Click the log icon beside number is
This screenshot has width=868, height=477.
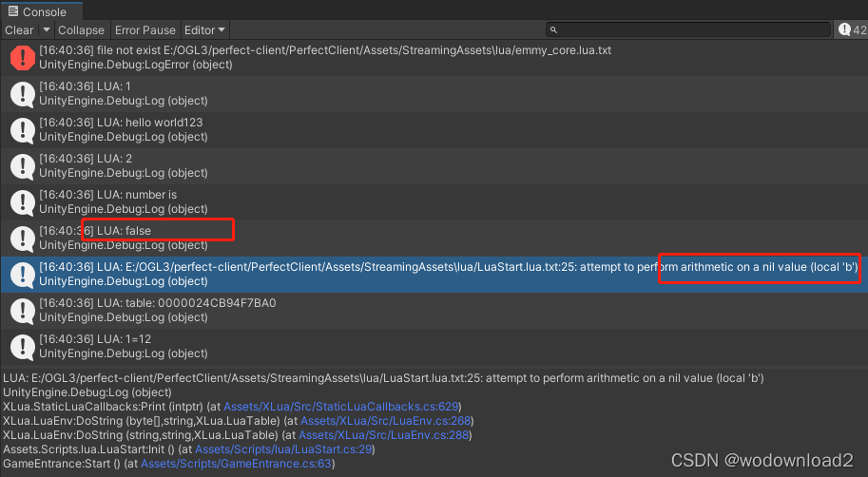(x=23, y=202)
